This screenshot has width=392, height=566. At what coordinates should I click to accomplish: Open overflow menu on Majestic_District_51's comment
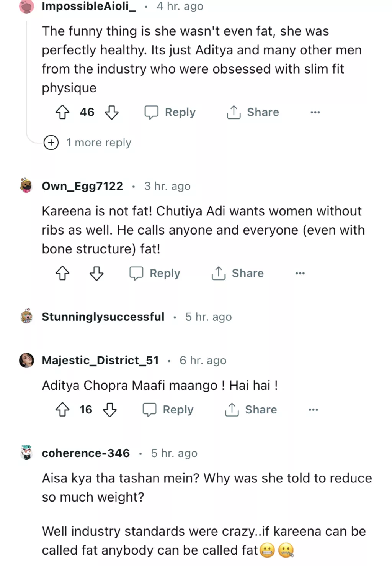[x=314, y=409]
